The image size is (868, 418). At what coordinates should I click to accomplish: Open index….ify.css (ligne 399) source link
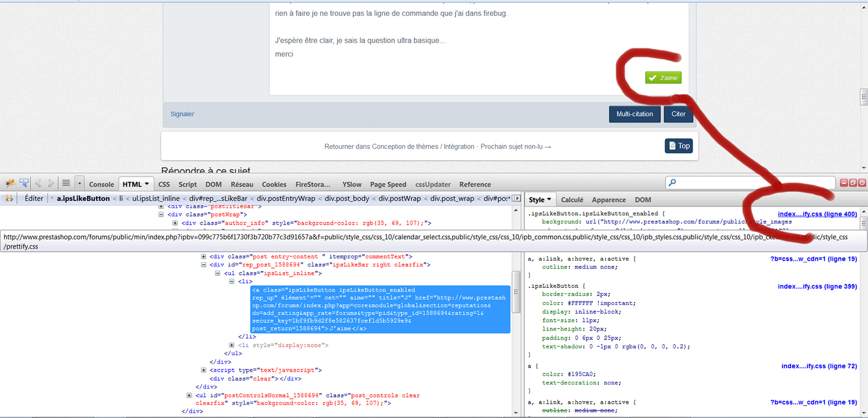tap(817, 286)
